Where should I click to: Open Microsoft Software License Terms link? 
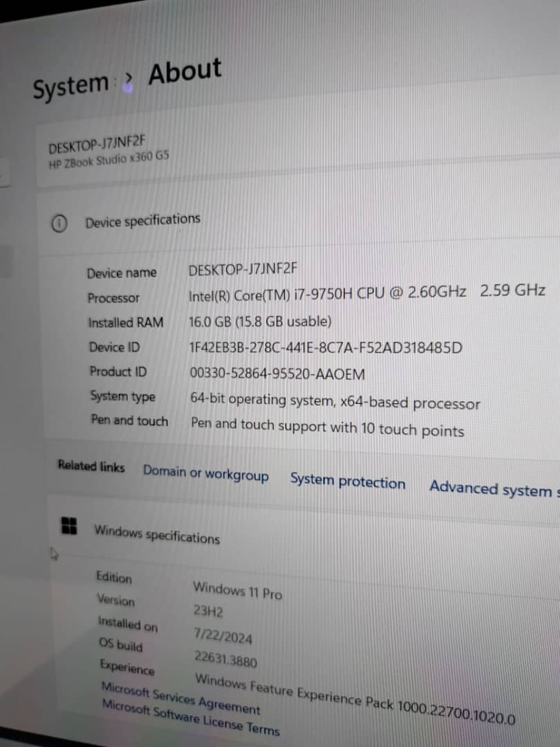[190, 717]
